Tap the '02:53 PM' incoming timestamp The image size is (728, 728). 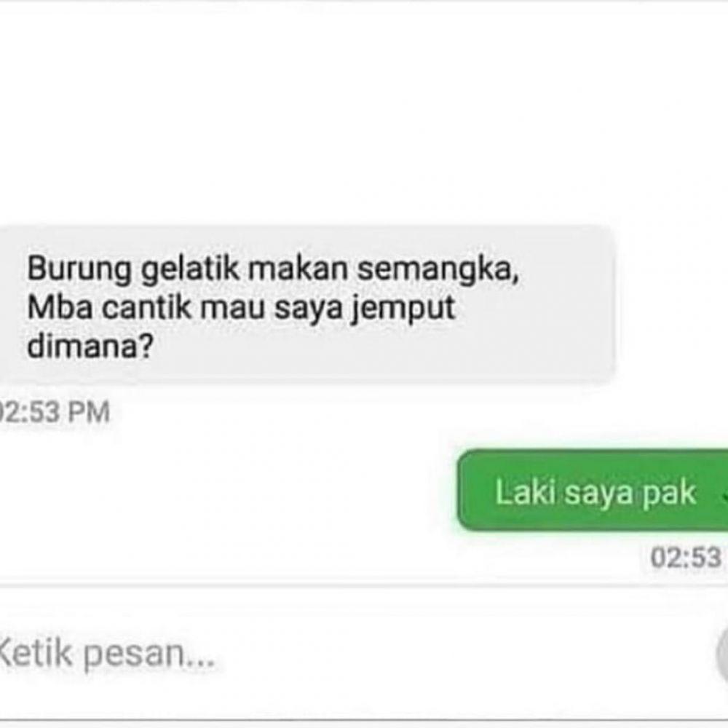(55, 412)
